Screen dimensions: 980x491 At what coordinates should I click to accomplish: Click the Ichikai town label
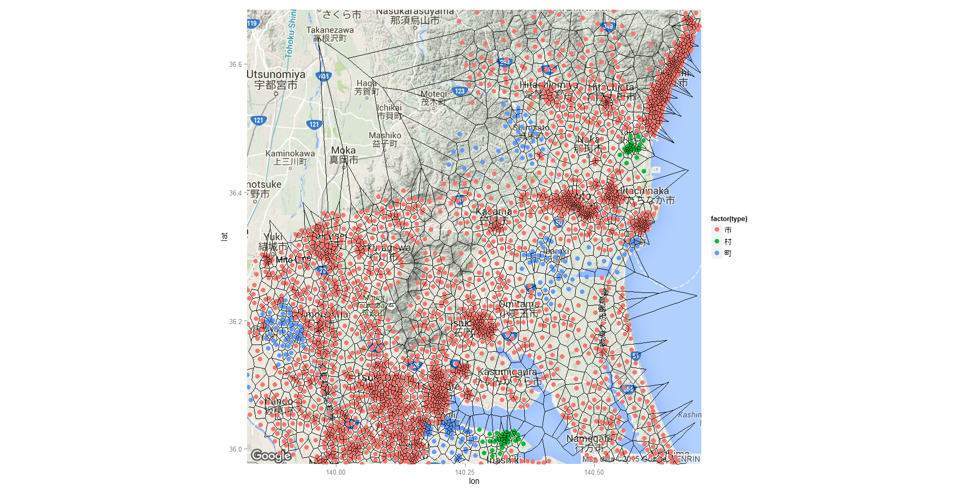tap(389, 108)
